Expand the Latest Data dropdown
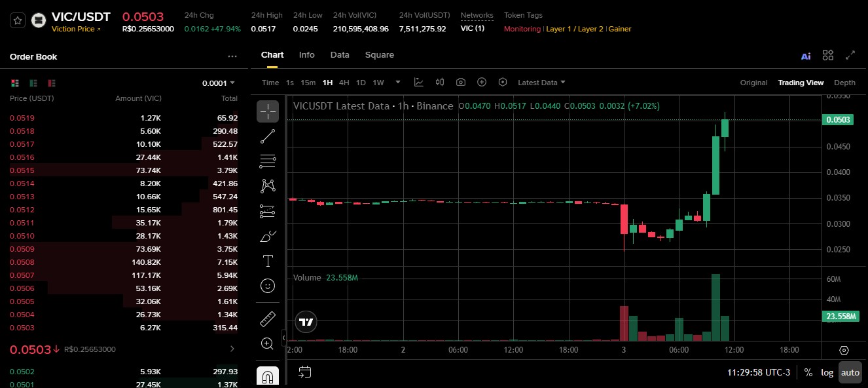The height and width of the screenshot is (388, 868). coord(541,83)
